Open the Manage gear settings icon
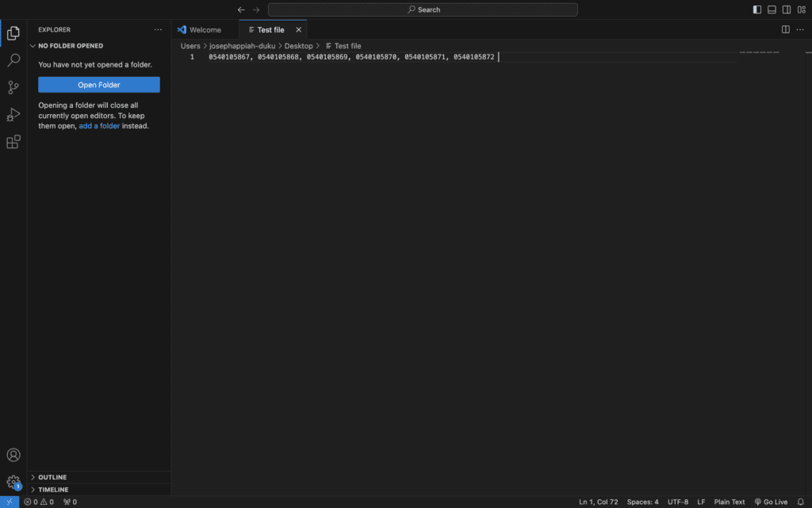The height and width of the screenshot is (508, 812). 13,481
